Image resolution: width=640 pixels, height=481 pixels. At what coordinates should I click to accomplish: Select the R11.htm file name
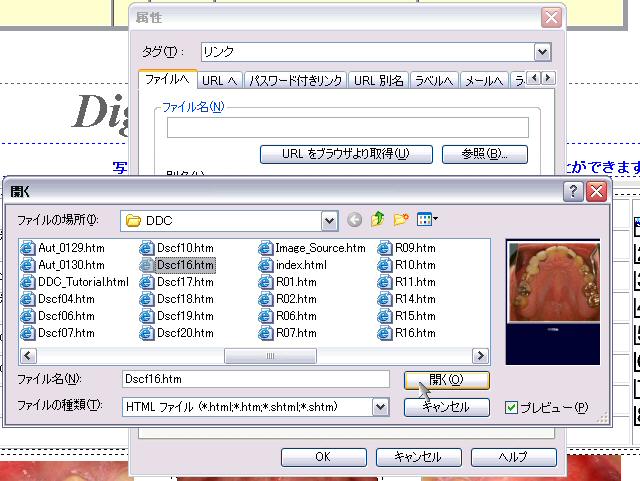(x=415, y=282)
